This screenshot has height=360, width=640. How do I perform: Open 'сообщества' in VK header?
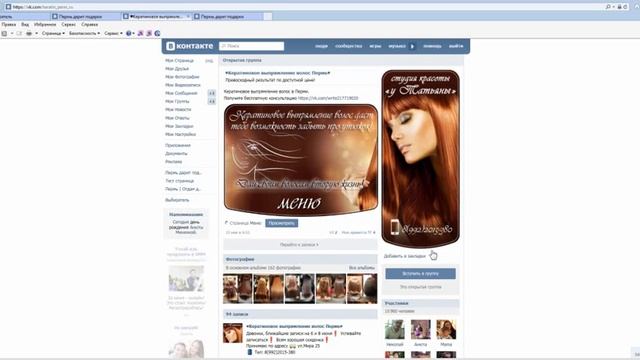(349, 46)
